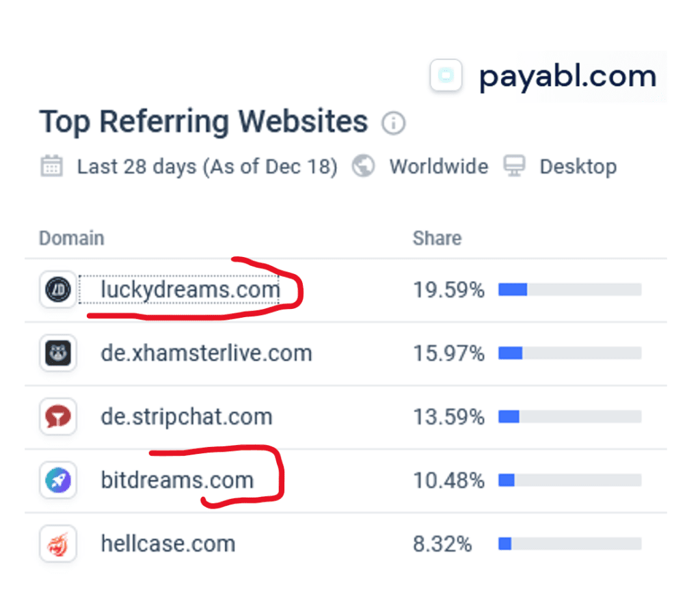Click the payabl.com site title

[568, 77]
